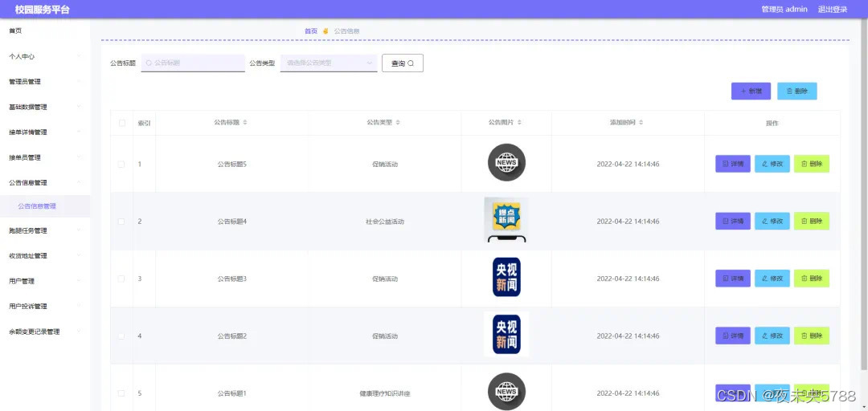The image size is (868, 411).
Task: Open 详情 for 公告标题2 row
Action: coord(732,336)
